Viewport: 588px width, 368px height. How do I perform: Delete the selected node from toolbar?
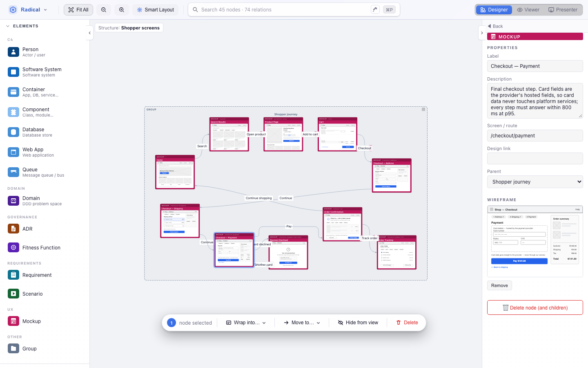click(407, 323)
